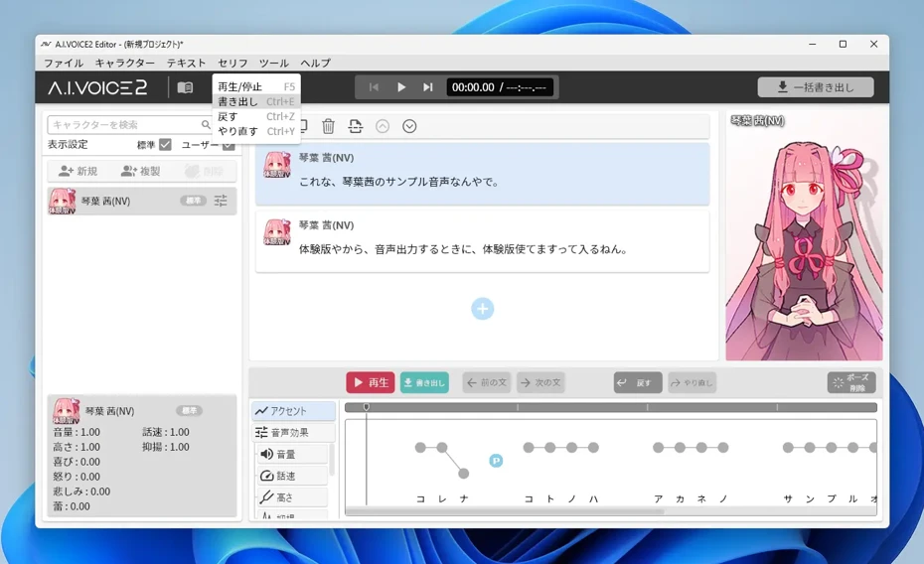Choose やり直す Ctrl+Y in the dropdown menu
The width and height of the screenshot is (924, 564).
[256, 131]
